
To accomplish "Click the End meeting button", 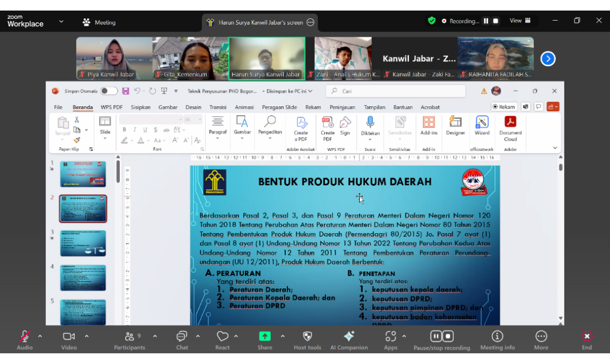I will coord(587,337).
